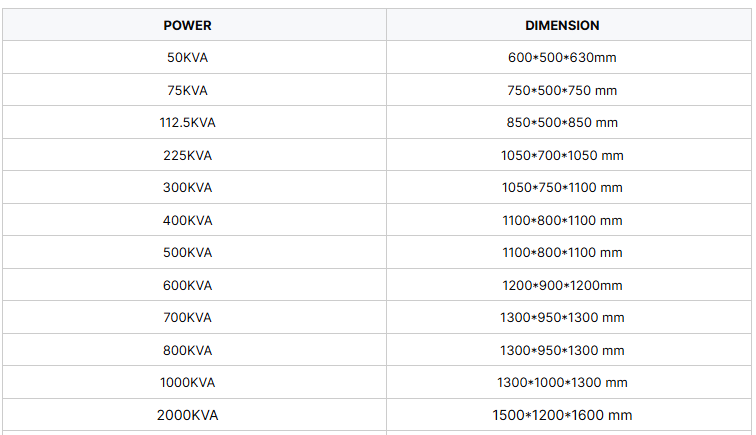Screen dimensions: 756x435
Task: Click the 300KVA row label
Action: tap(187, 188)
